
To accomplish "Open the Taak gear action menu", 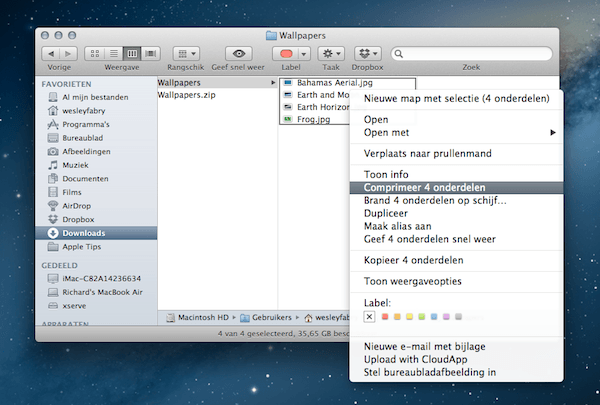I will pyautogui.click(x=331, y=54).
